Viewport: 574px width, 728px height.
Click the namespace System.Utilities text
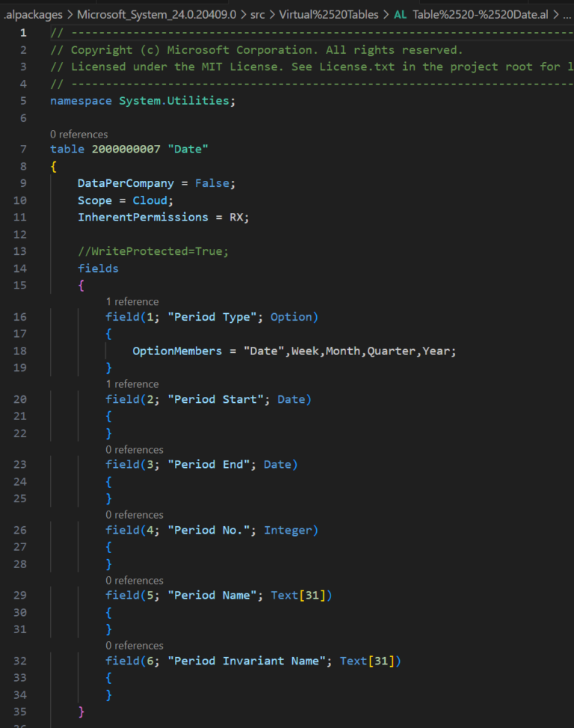click(142, 101)
